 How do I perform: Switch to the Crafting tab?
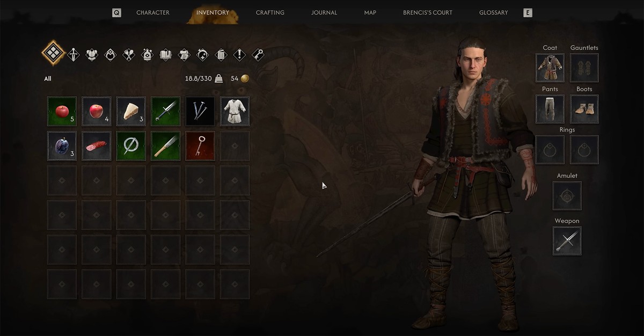270,12
